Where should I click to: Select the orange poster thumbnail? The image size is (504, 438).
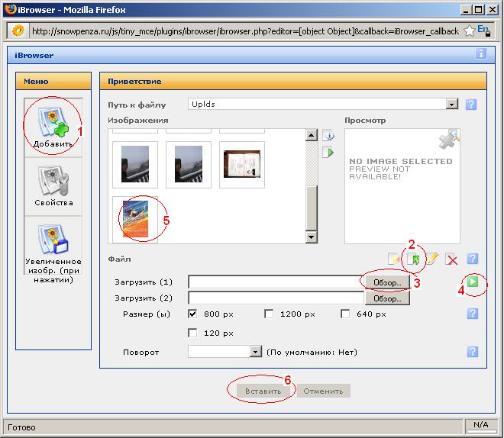pyautogui.click(x=135, y=219)
